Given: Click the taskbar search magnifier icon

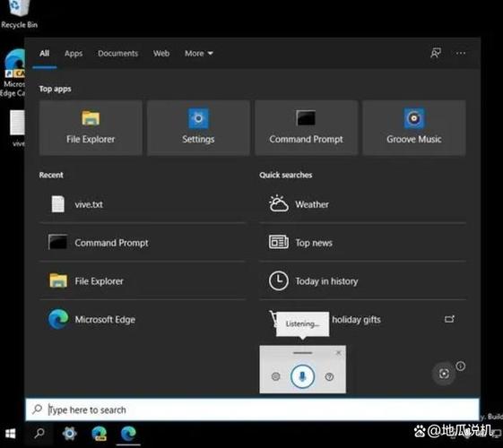Looking at the screenshot, I should click(39, 434).
